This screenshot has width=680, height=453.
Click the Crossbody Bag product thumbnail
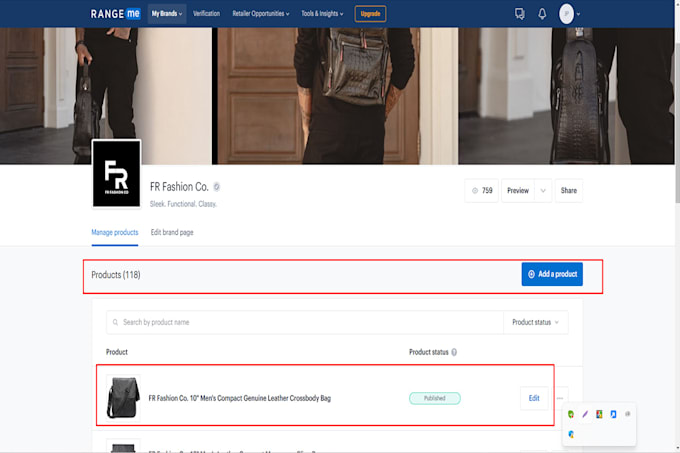pyautogui.click(x=123, y=398)
